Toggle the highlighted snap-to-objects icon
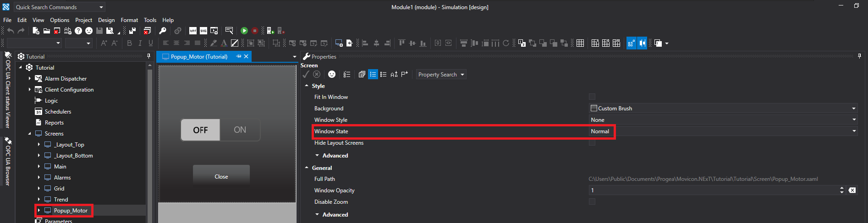868x223 pixels. (x=632, y=43)
